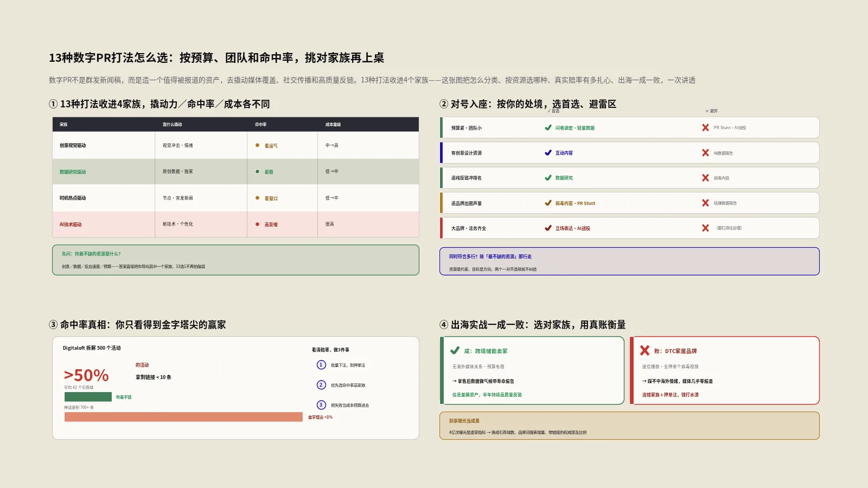868x488 pixels.
Task: Click the 靠什么撬动 column header
Action: [172, 125]
